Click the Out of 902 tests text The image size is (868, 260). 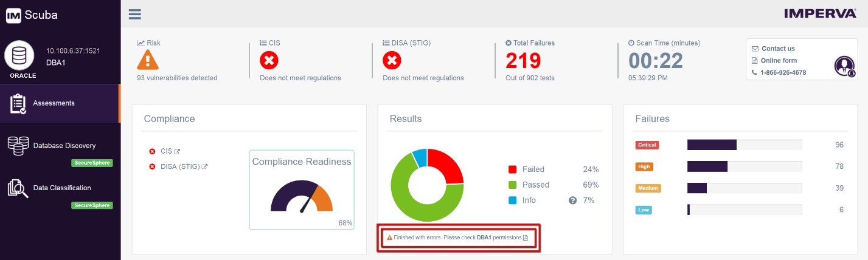530,78
